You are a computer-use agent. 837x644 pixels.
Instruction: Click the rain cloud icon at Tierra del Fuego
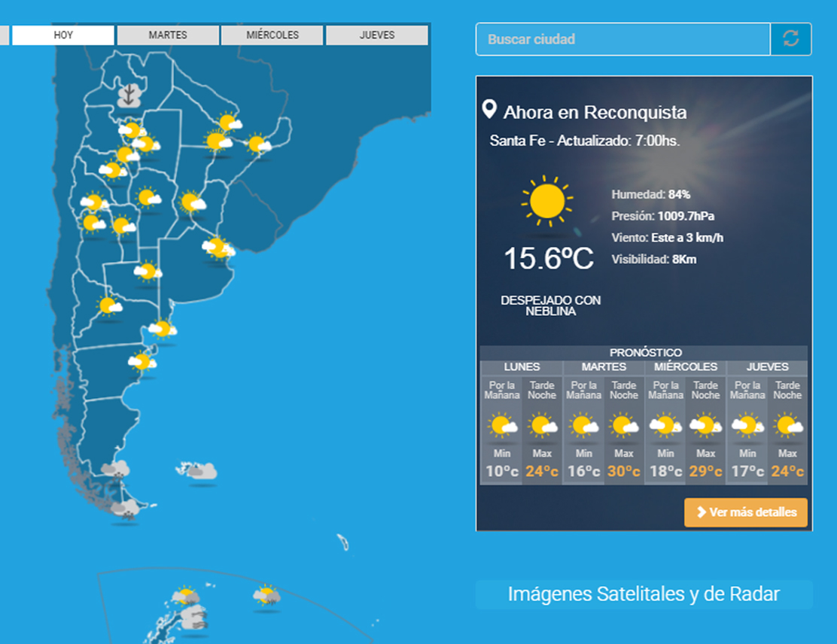point(125,509)
